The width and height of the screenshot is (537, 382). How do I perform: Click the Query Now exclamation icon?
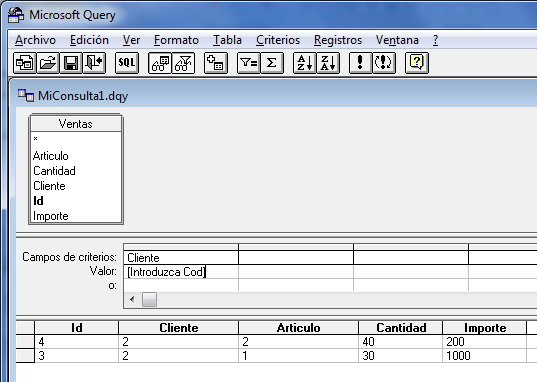(x=360, y=63)
